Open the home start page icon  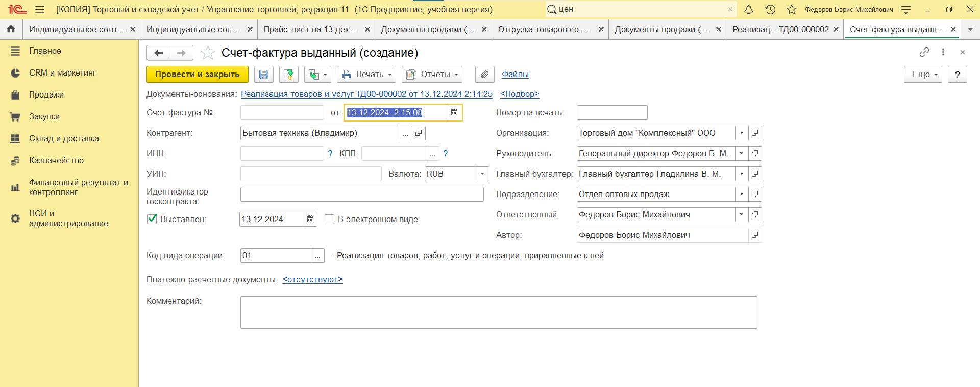tap(11, 29)
